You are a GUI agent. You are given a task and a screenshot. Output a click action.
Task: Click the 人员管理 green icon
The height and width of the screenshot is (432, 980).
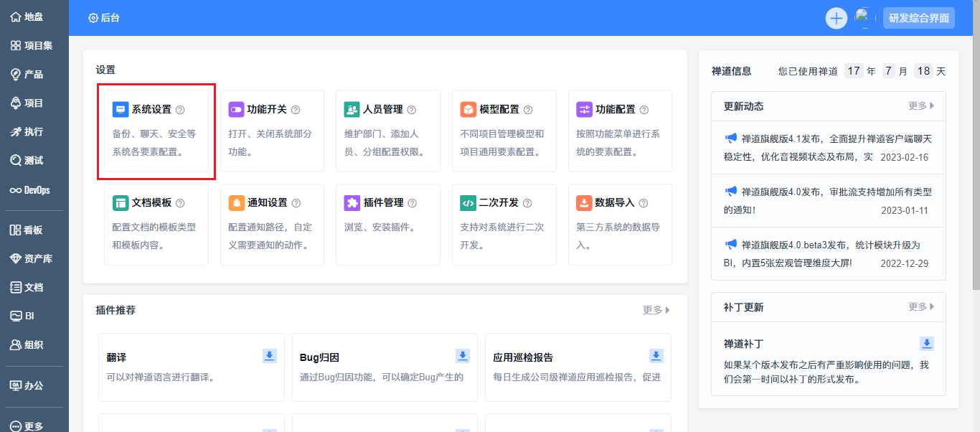coord(352,110)
